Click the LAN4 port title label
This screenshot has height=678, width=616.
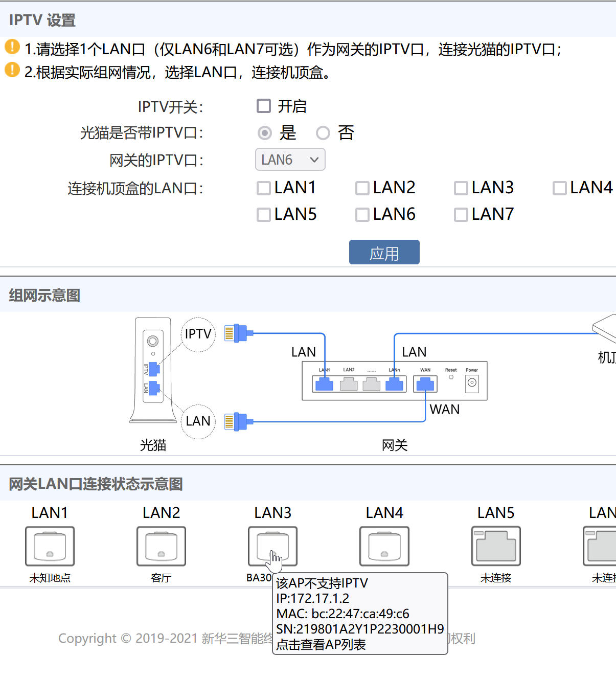pyautogui.click(x=384, y=513)
